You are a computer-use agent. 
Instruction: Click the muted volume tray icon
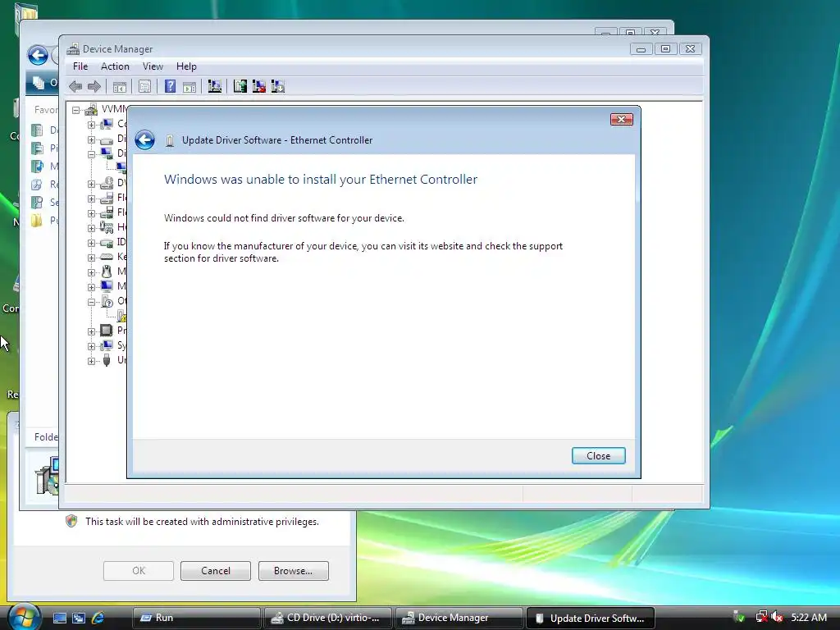(x=778, y=617)
